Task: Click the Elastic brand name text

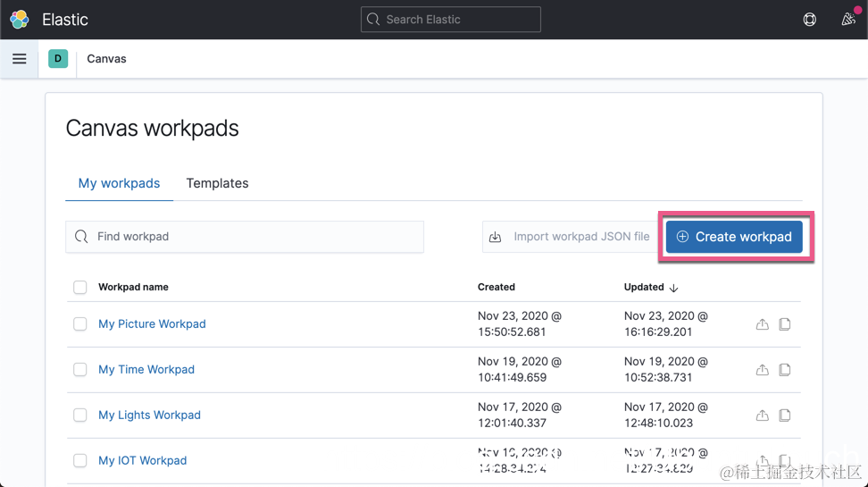Action: pyautogui.click(x=65, y=20)
